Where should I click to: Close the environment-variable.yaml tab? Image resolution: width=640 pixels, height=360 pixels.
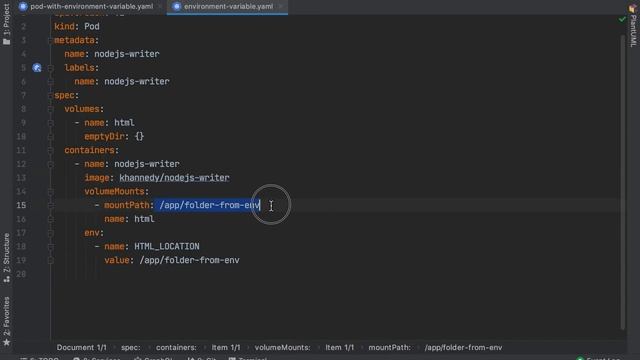[280, 7]
